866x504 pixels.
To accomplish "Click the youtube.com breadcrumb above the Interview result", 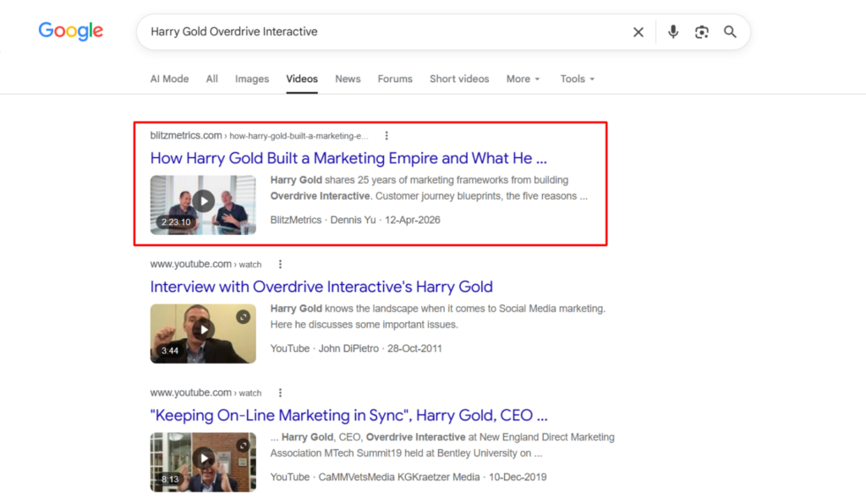I will pos(206,265).
